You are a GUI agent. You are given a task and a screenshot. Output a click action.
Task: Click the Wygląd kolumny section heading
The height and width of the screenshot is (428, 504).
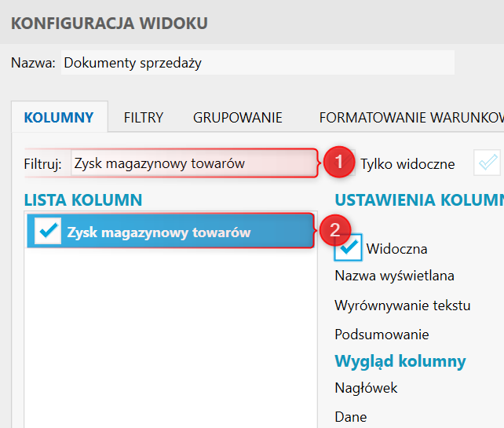[400, 361]
